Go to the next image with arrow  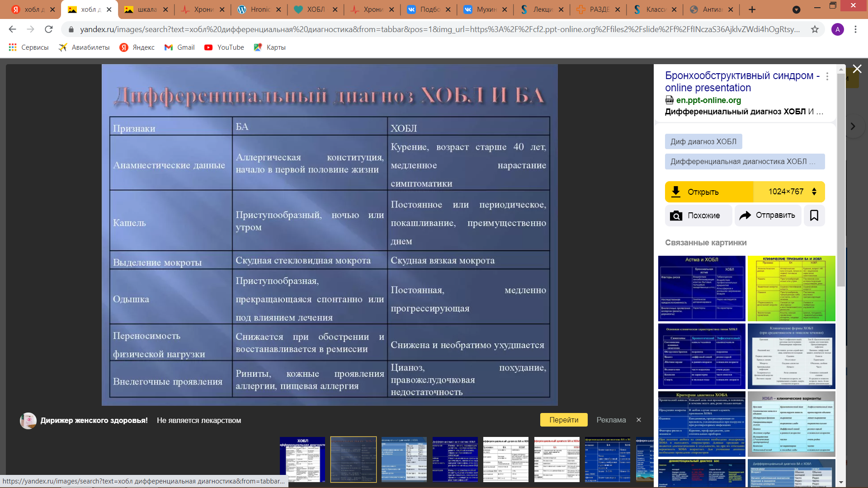(x=853, y=127)
